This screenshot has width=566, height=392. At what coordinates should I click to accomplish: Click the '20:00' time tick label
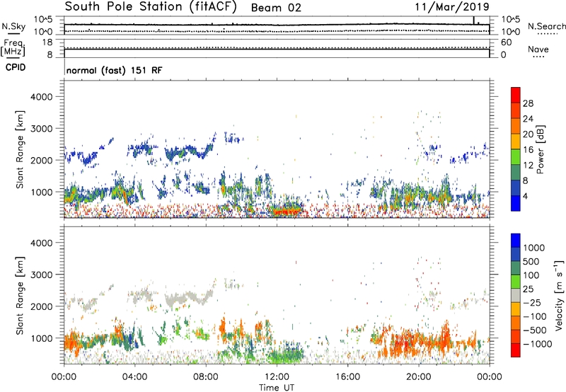coord(418,377)
